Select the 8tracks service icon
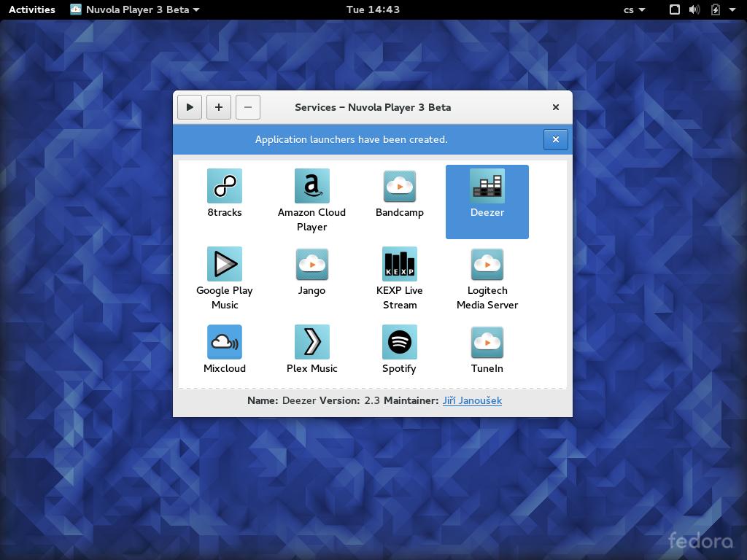747x560 pixels. pyautogui.click(x=225, y=186)
